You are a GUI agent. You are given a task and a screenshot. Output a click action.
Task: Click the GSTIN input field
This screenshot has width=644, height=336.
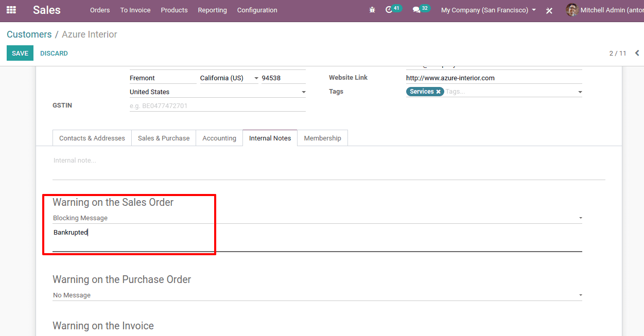point(218,105)
